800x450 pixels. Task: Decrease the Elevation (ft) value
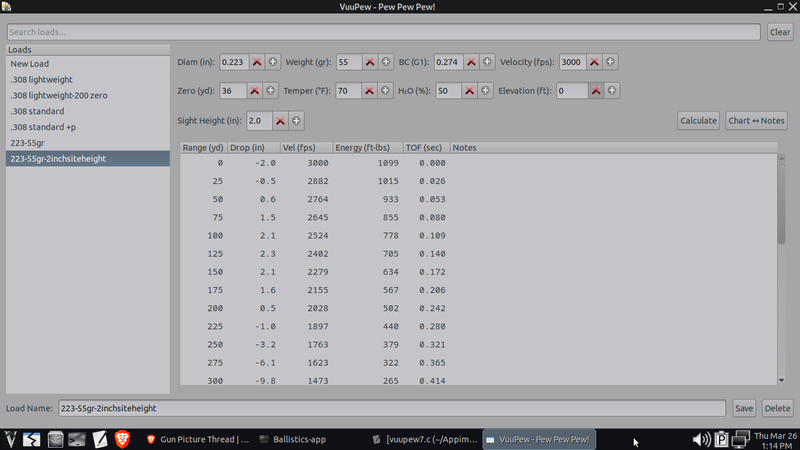coord(594,91)
